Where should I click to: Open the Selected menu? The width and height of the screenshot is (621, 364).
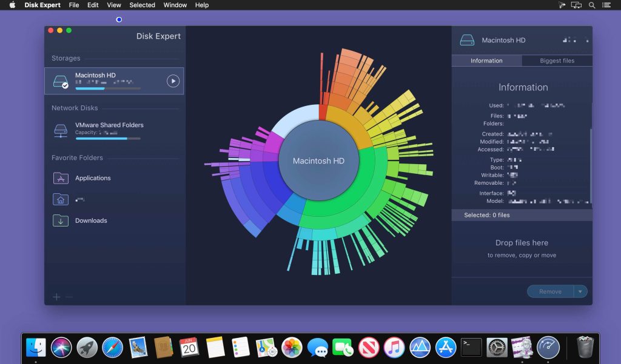142,5
